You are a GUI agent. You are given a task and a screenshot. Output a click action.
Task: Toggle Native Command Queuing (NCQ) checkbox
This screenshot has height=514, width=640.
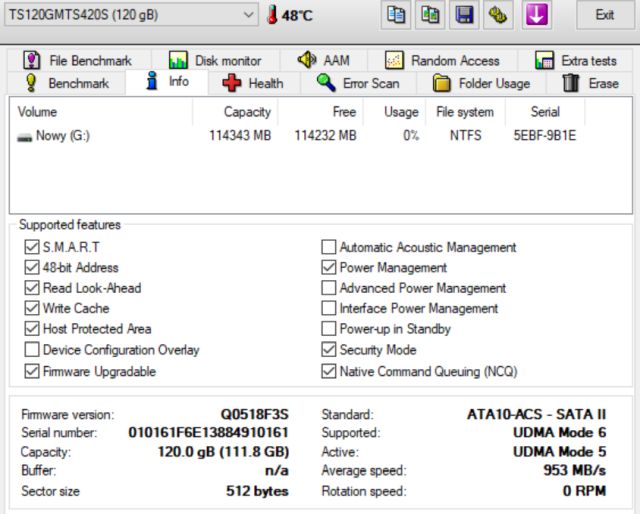point(329,372)
